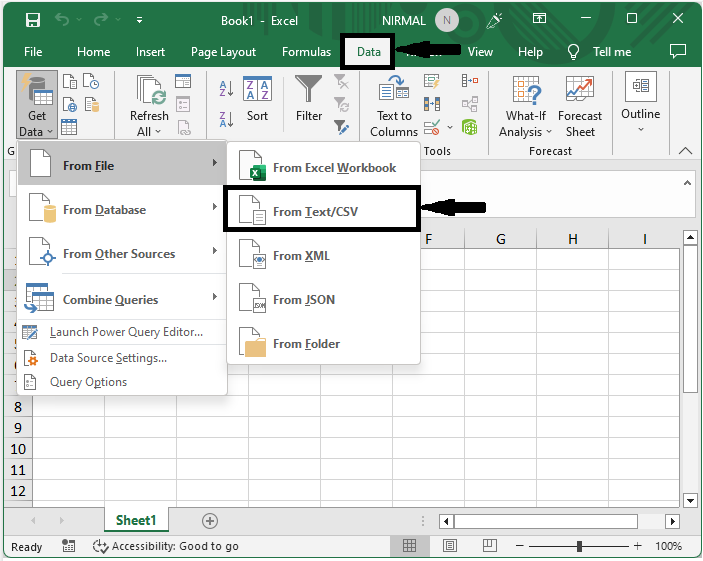
Task: Click the Edit Links icon
Action: pyautogui.click(x=184, y=128)
